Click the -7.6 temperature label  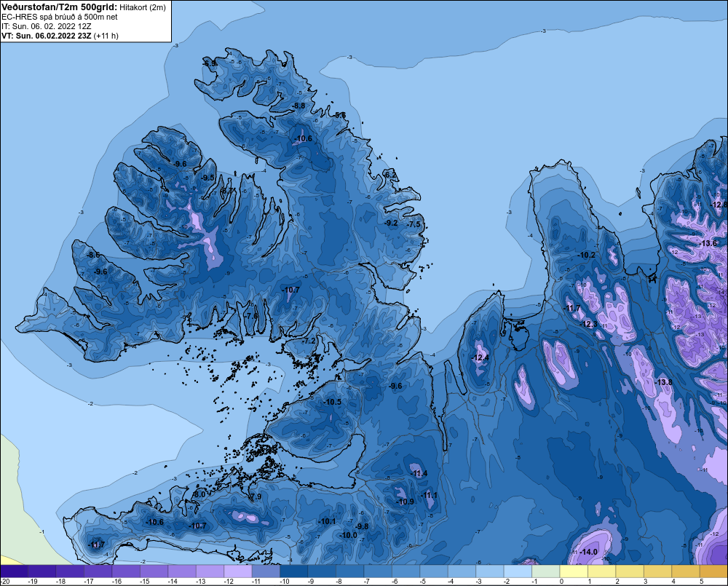(x=251, y=316)
